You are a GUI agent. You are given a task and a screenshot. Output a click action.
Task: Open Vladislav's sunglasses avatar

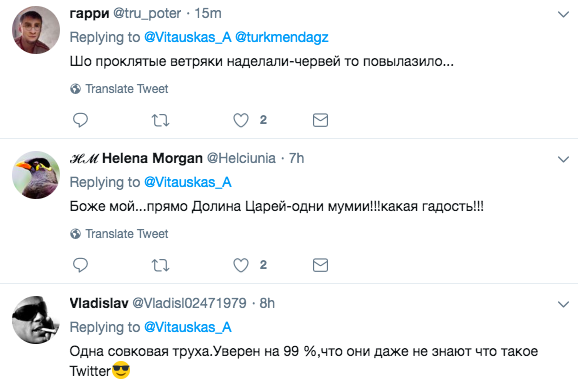[36, 320]
